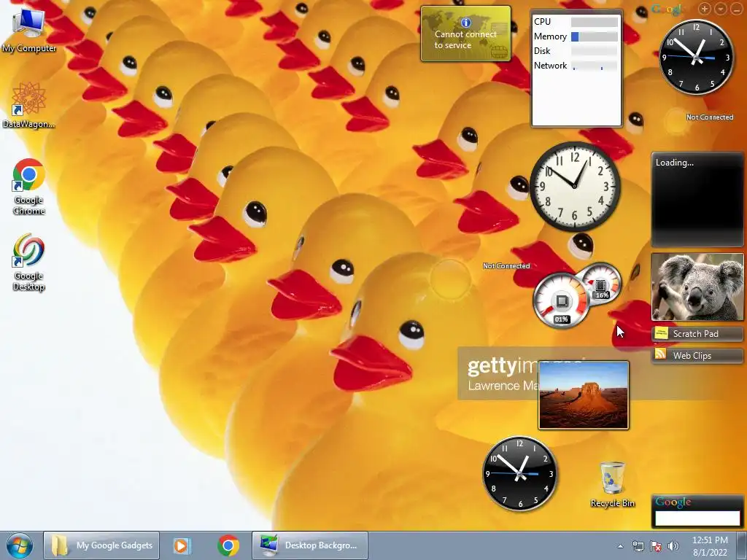Expand the Web Clips gadget

(x=697, y=355)
